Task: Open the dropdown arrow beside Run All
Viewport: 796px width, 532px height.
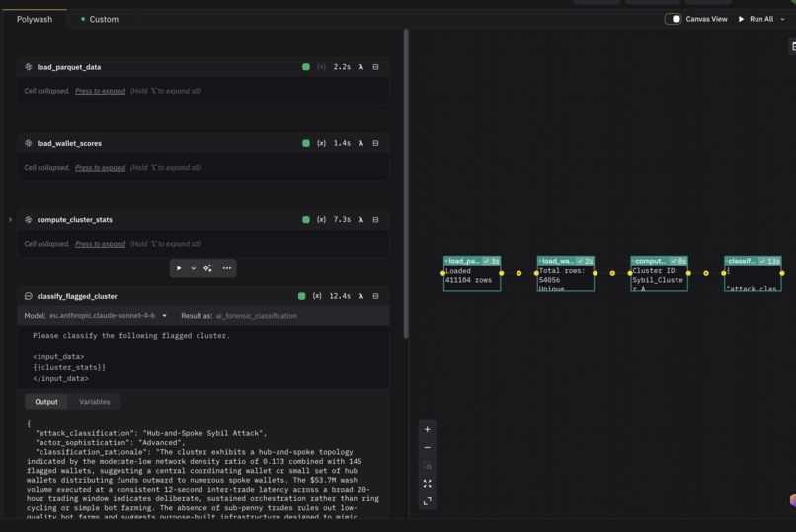Action: tap(782, 19)
